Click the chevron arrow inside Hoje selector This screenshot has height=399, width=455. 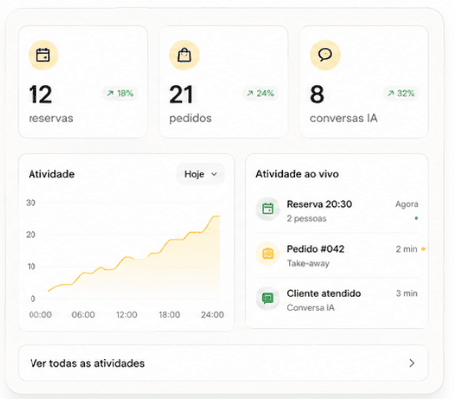214,174
